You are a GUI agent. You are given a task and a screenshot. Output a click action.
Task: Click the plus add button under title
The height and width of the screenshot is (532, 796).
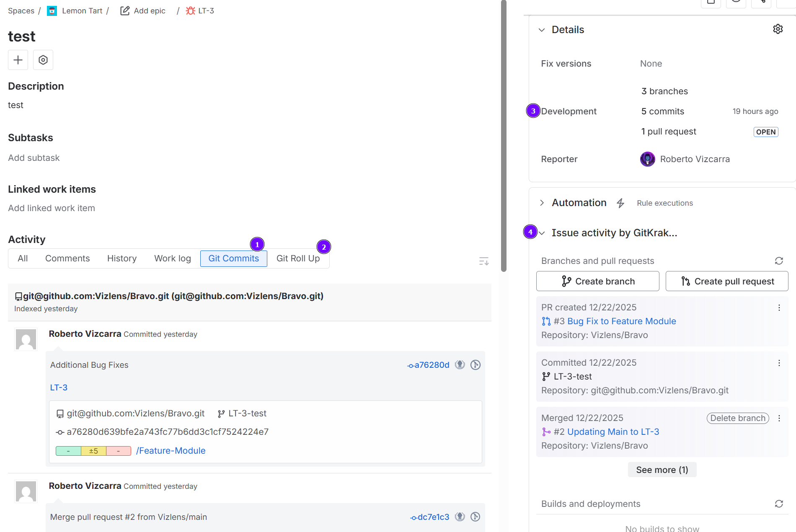coord(18,60)
